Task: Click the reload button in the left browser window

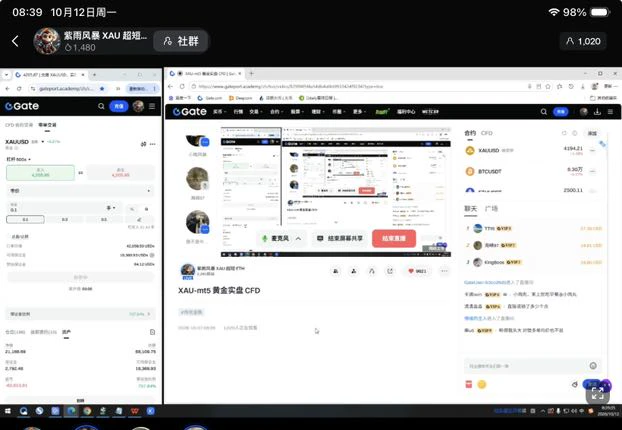Action: 19,88
